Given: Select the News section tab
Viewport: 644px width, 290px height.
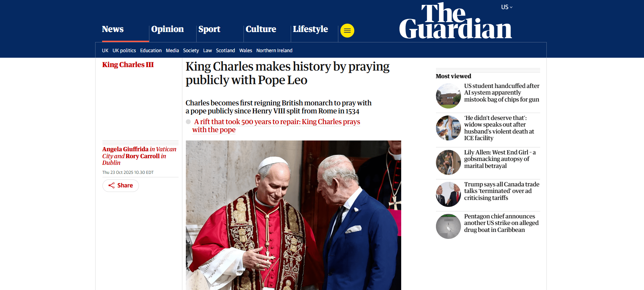Looking at the screenshot, I should 113,29.
